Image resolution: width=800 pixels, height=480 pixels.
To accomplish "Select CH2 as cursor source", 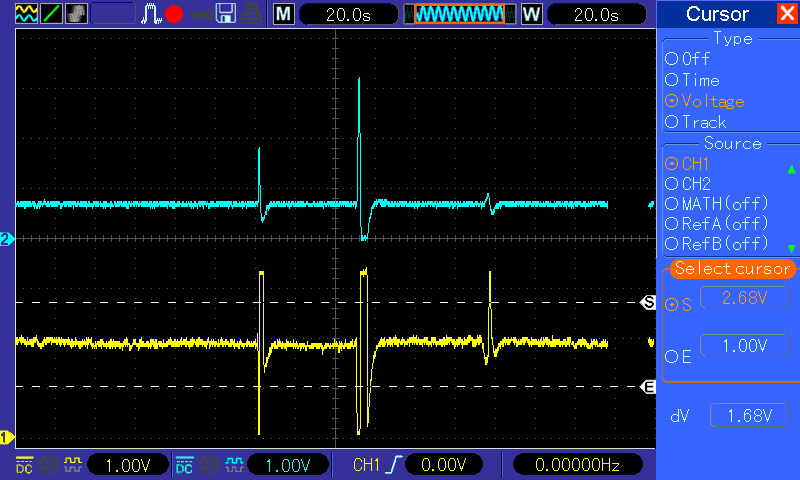I will tap(688, 184).
